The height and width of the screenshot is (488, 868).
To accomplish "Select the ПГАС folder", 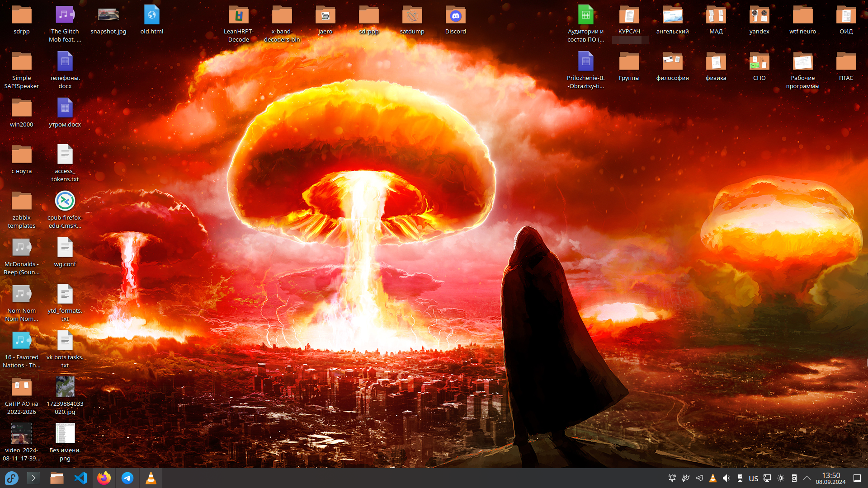I will [x=846, y=67].
